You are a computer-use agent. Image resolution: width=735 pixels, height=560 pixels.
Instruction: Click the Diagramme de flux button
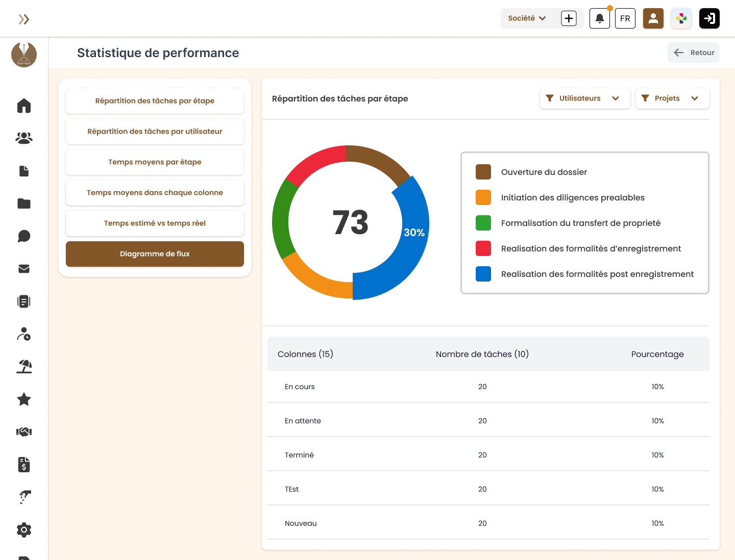click(x=155, y=254)
